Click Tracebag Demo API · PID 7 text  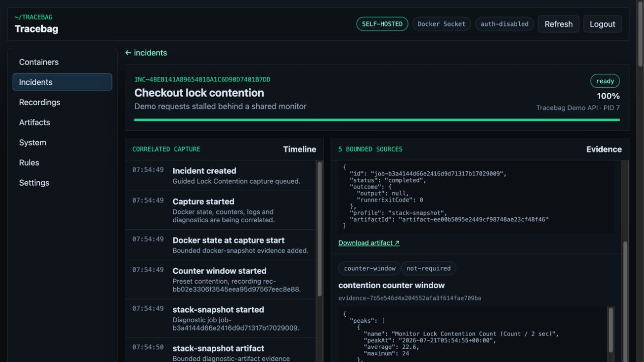coord(578,108)
